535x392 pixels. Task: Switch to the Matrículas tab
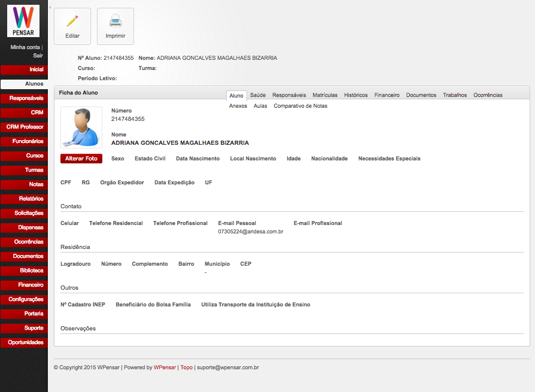pyautogui.click(x=325, y=95)
